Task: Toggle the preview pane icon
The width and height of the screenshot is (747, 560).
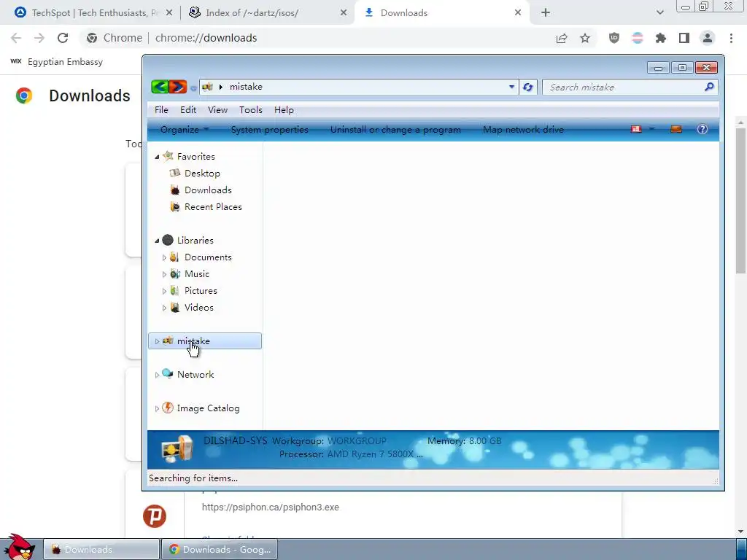Action: 676,129
